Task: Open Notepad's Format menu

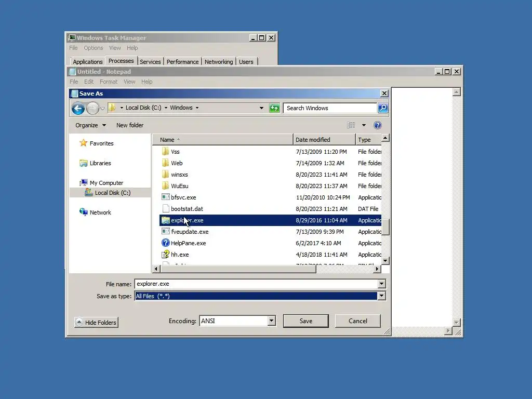Action: click(109, 82)
